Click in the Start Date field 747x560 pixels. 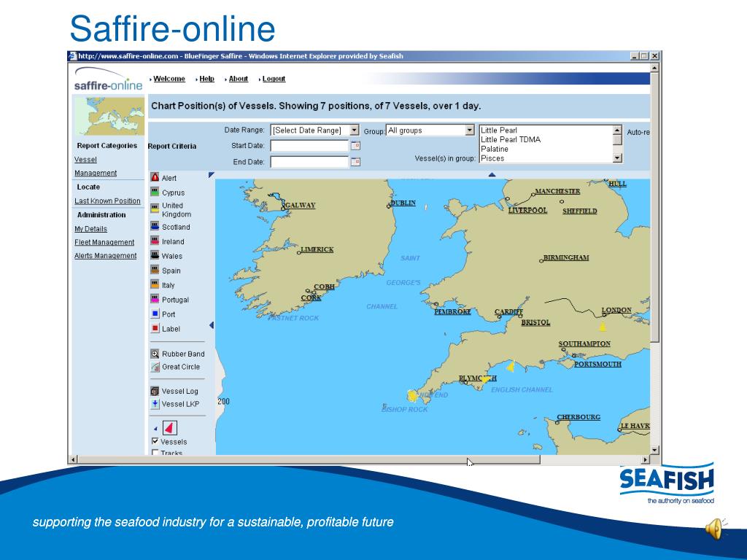point(309,146)
